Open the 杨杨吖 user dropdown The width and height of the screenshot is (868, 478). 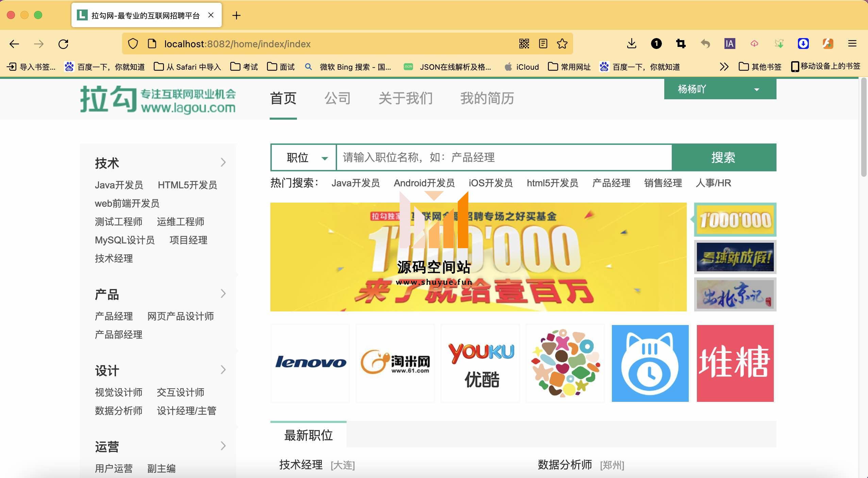[720, 89]
